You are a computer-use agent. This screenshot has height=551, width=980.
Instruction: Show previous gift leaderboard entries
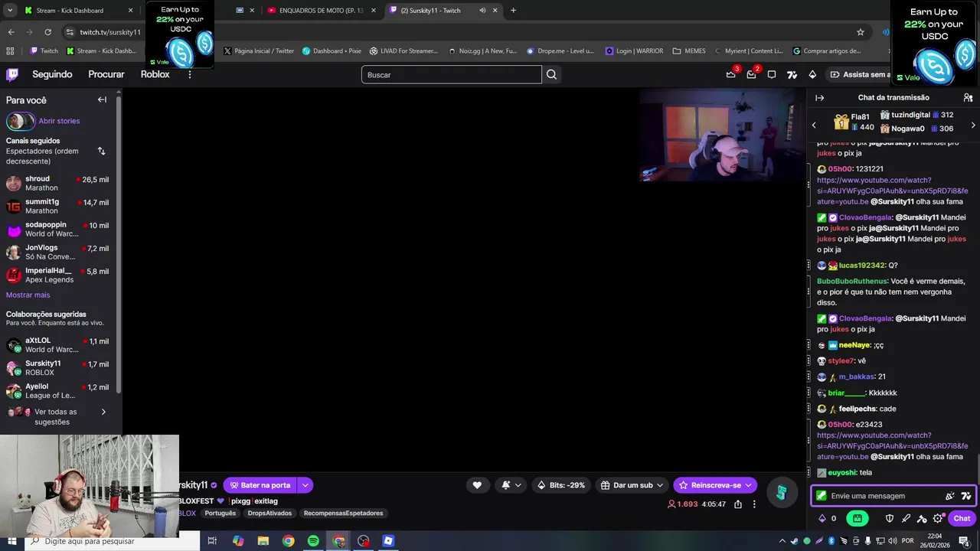point(814,125)
